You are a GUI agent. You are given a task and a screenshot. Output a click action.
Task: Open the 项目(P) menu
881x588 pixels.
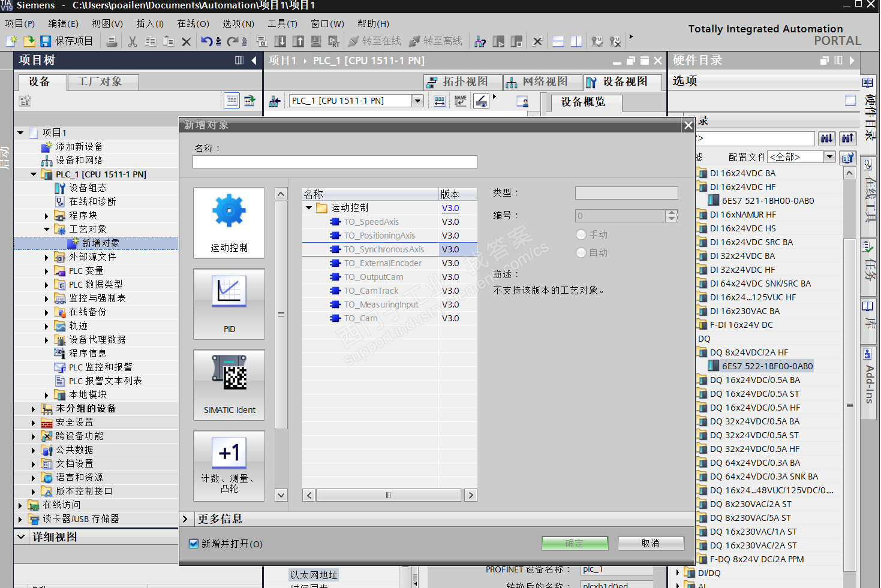pyautogui.click(x=20, y=24)
